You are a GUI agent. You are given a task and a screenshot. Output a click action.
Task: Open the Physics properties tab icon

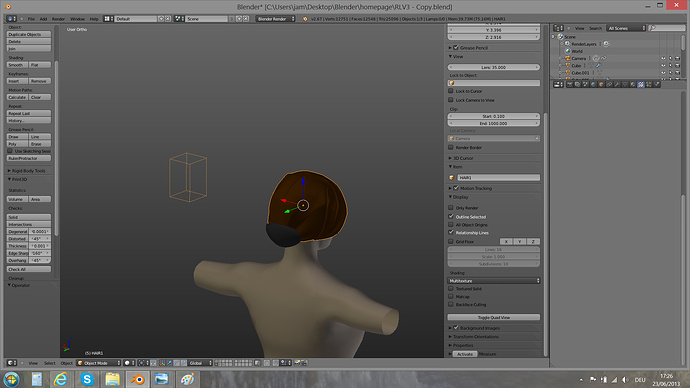[657, 84]
